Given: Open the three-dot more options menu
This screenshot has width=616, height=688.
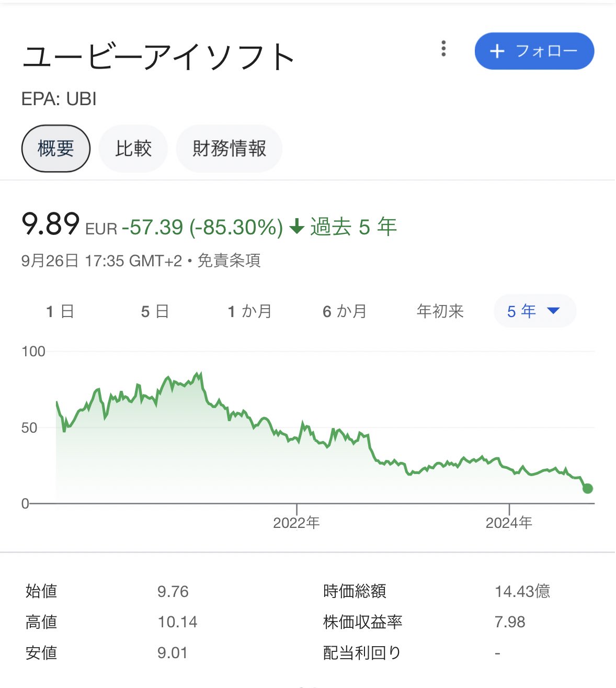Looking at the screenshot, I should point(443,49).
